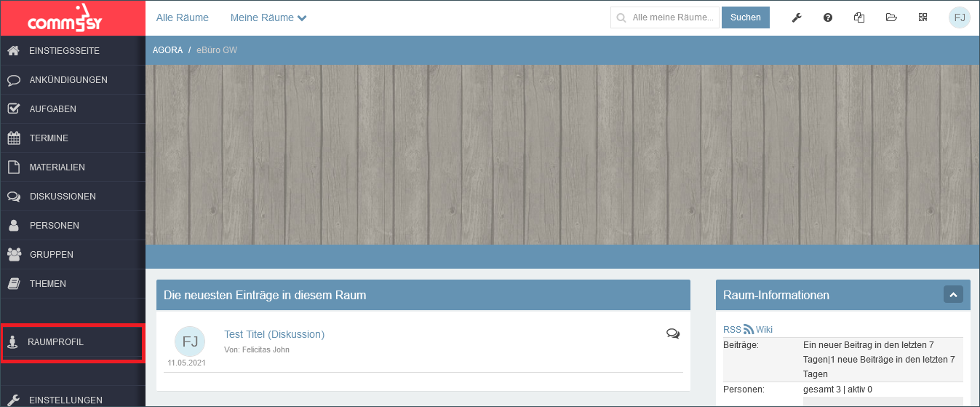
Task: Open Ankündigungen in the sidebar
Action: (73, 80)
